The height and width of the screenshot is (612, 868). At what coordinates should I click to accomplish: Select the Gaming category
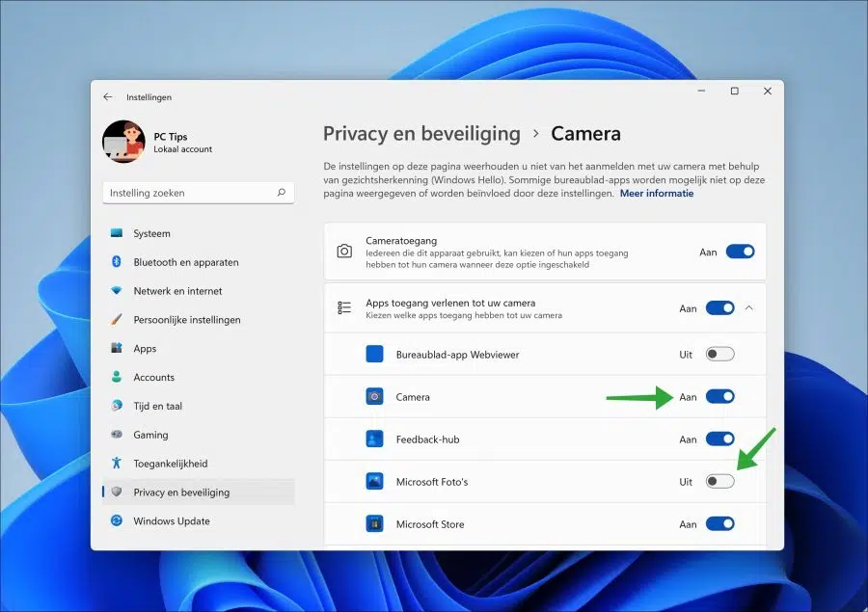[198, 435]
